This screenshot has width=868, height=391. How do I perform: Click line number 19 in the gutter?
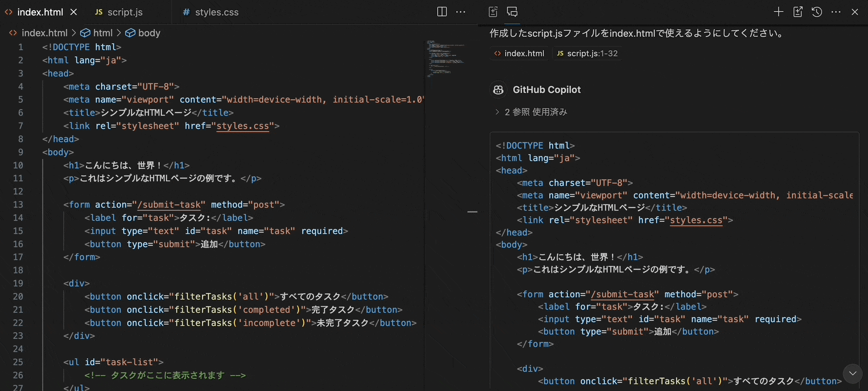pyautogui.click(x=18, y=284)
